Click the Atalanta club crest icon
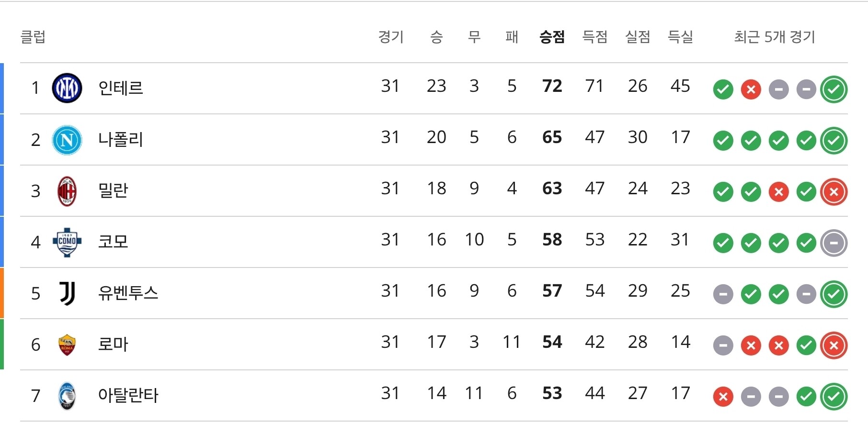Screen dimensions: 868x423 coord(67,396)
